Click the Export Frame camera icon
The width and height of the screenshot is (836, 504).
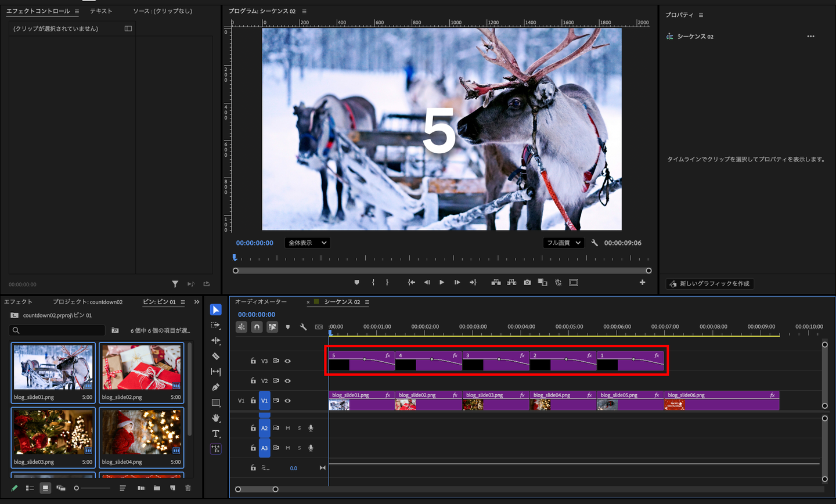click(527, 283)
